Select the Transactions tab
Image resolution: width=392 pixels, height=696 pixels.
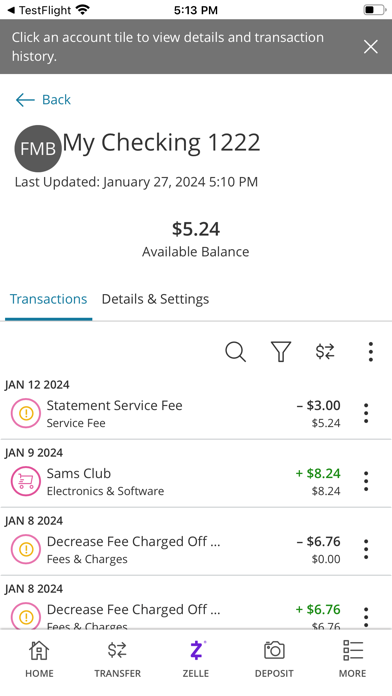click(x=48, y=299)
